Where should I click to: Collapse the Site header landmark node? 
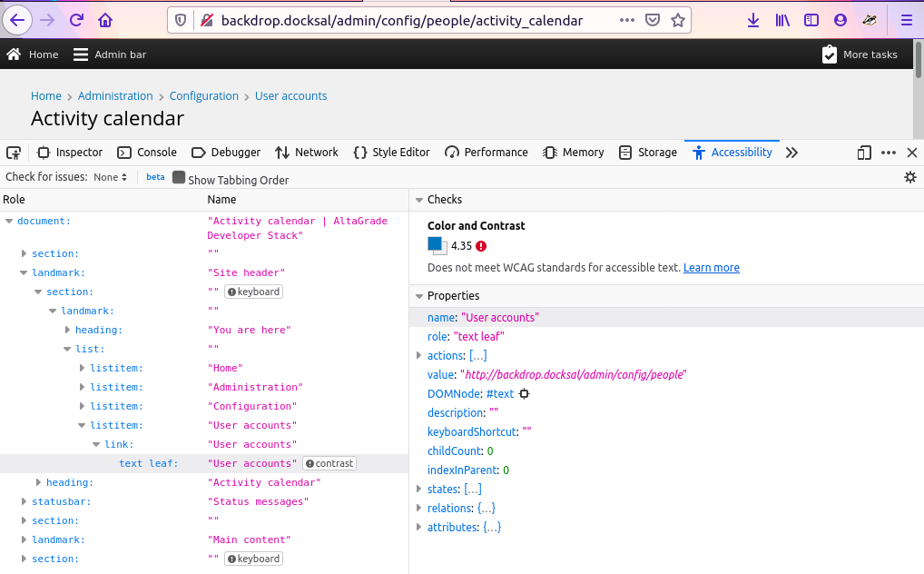click(x=24, y=273)
